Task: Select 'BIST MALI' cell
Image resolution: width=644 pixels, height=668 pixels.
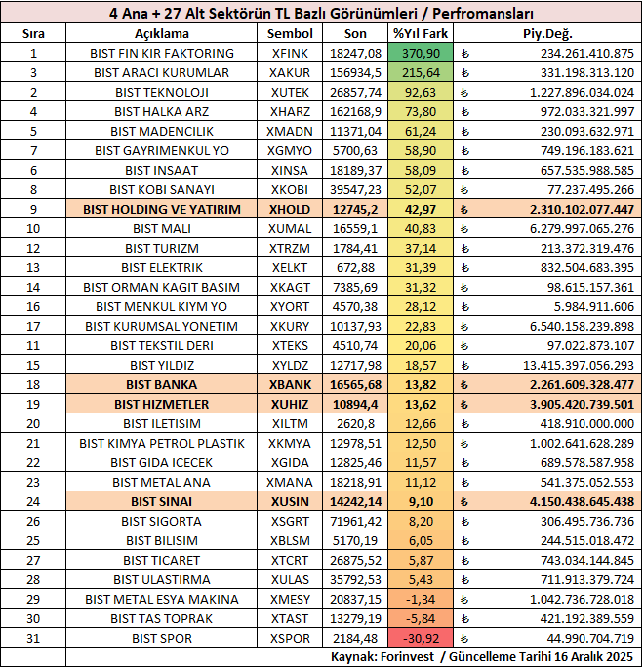Action: point(162,229)
